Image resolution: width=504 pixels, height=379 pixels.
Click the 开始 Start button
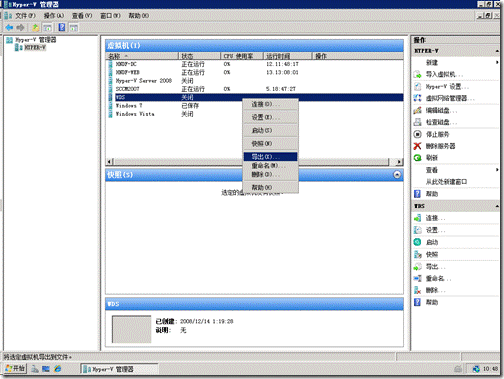pyautogui.click(x=15, y=368)
